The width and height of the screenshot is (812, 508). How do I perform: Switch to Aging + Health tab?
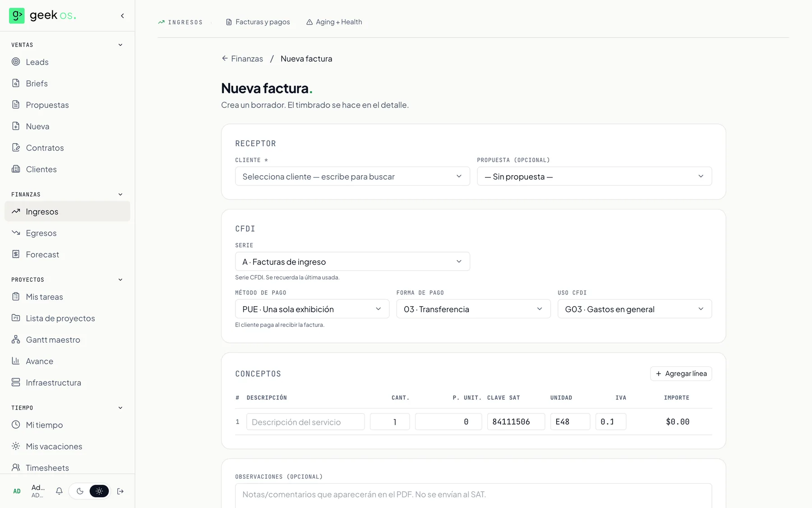tap(334, 22)
